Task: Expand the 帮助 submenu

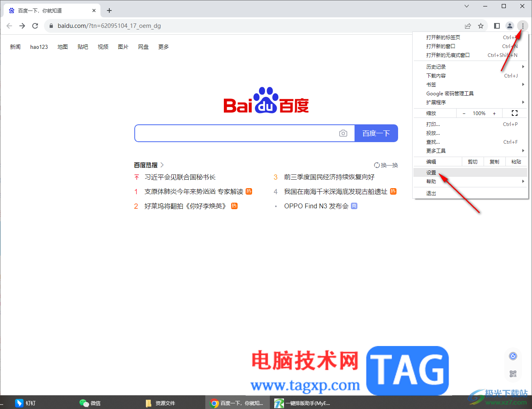Action: click(x=470, y=182)
